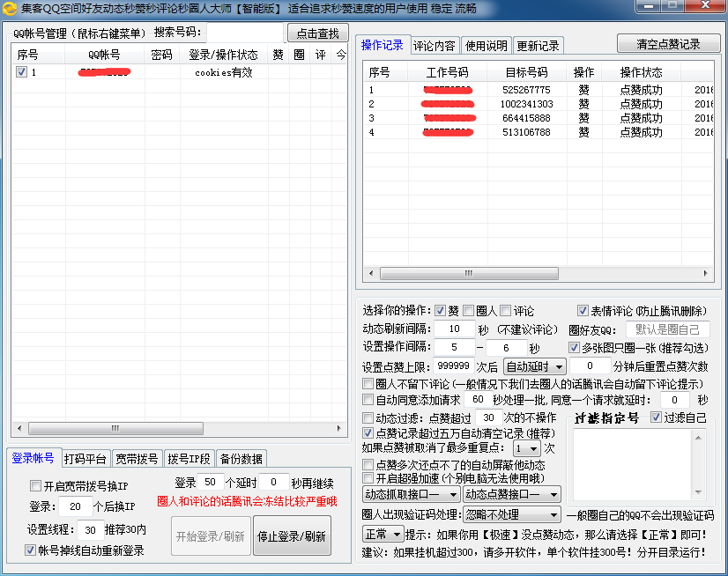Image resolution: width=728 pixels, height=576 pixels.
Task: Toggle 点赞记录超过五万自动清空记录 checkbox
Action: (x=368, y=433)
